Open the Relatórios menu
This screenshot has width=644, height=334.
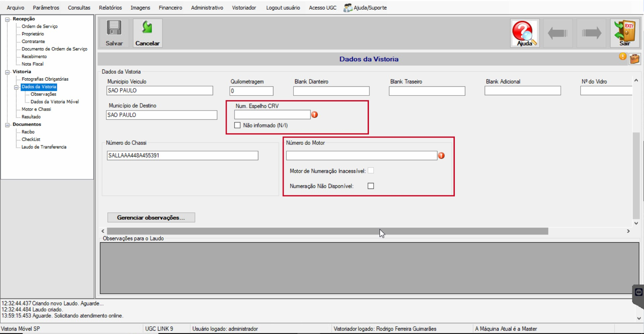coord(110,7)
